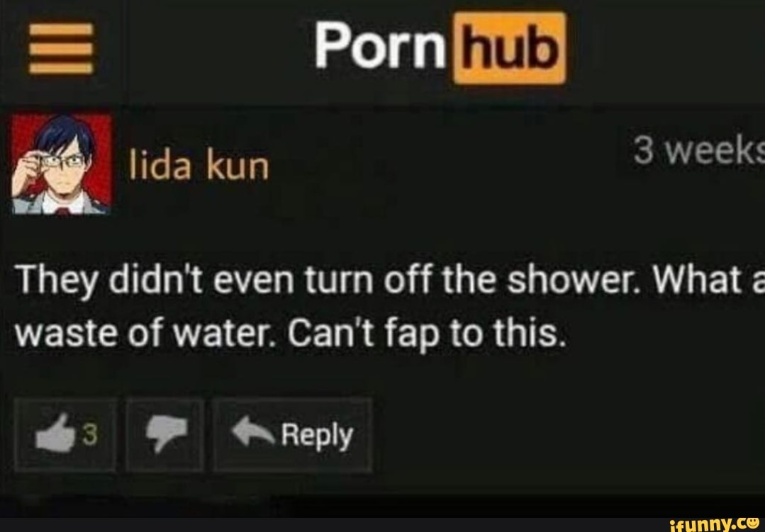Click the 3 weeks timestamp
Screen dimensions: 765x532
click(x=699, y=151)
